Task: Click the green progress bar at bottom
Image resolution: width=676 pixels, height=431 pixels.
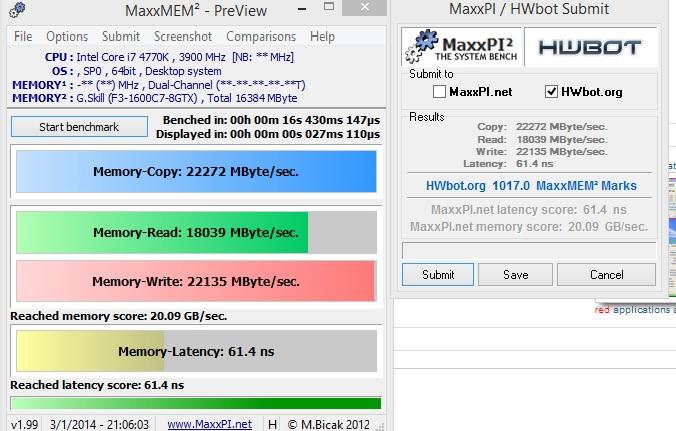Action: (x=196, y=403)
